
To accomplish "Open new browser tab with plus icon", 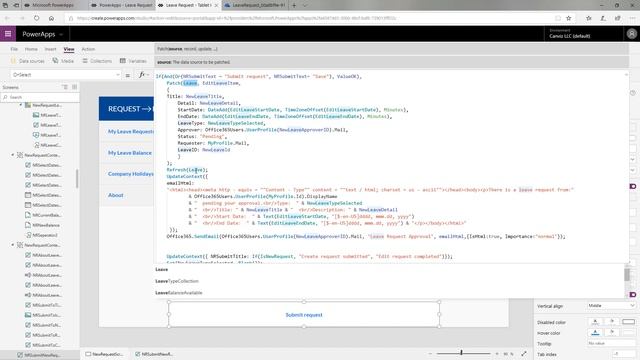I will pyautogui.click(x=293, y=5).
